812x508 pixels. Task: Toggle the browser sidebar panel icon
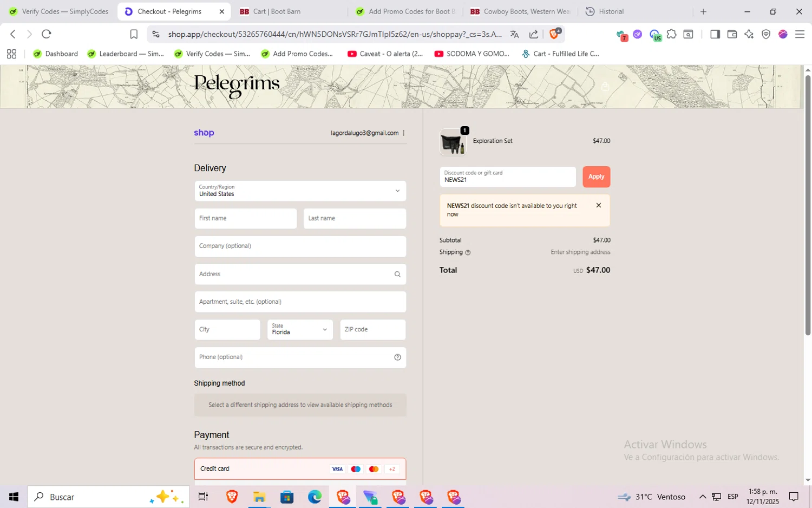click(x=715, y=34)
